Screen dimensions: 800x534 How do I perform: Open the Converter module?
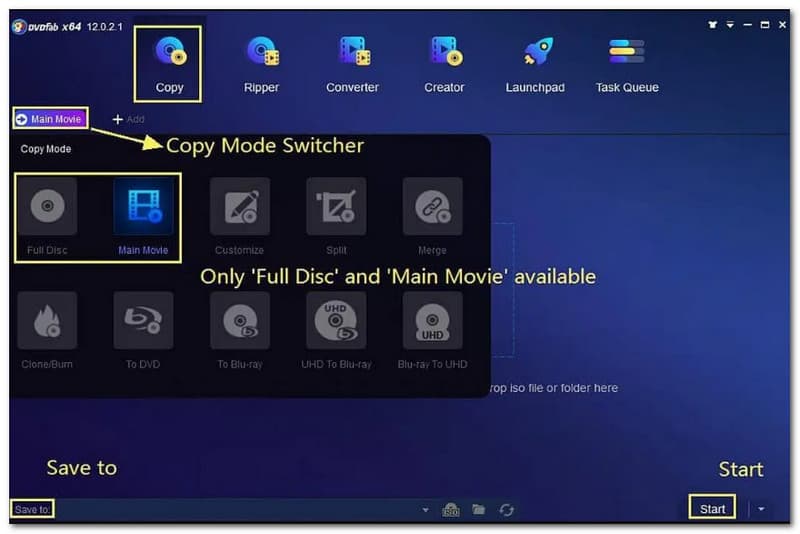pos(352,64)
